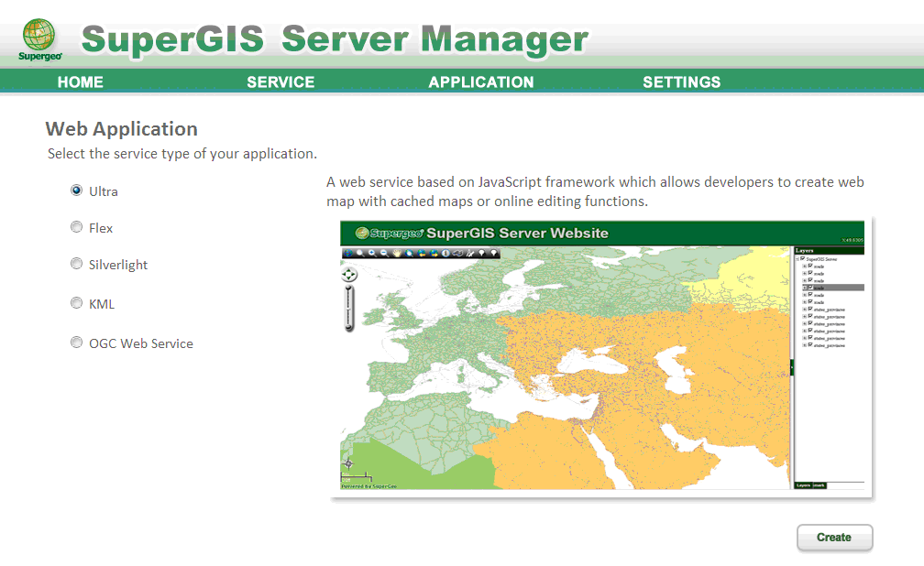Click the 'Ultra' option label

pos(103,191)
